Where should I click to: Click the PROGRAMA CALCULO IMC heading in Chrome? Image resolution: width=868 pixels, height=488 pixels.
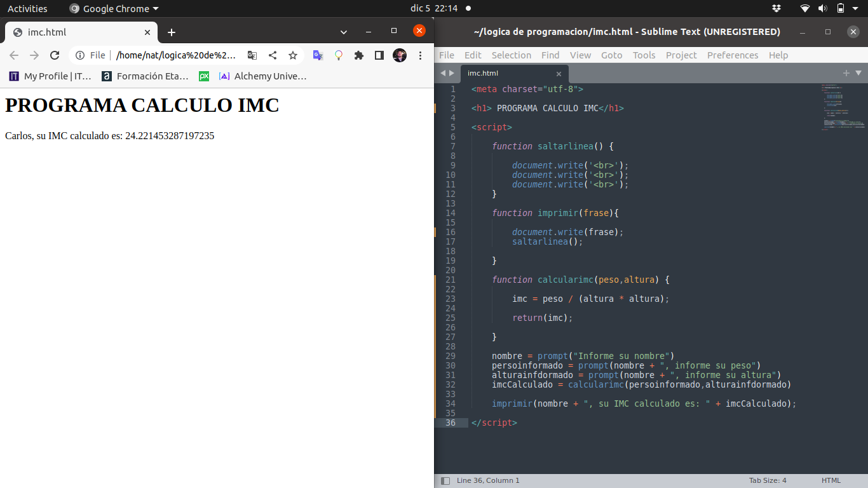[x=142, y=105]
